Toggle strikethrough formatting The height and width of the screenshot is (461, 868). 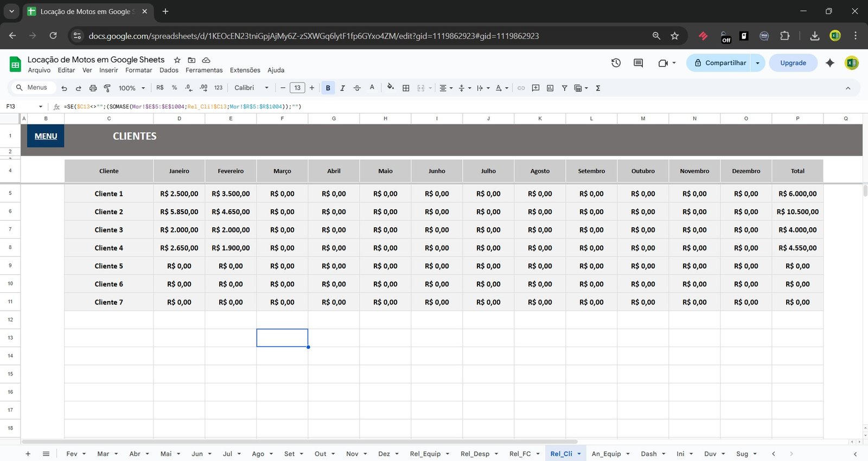pos(357,88)
